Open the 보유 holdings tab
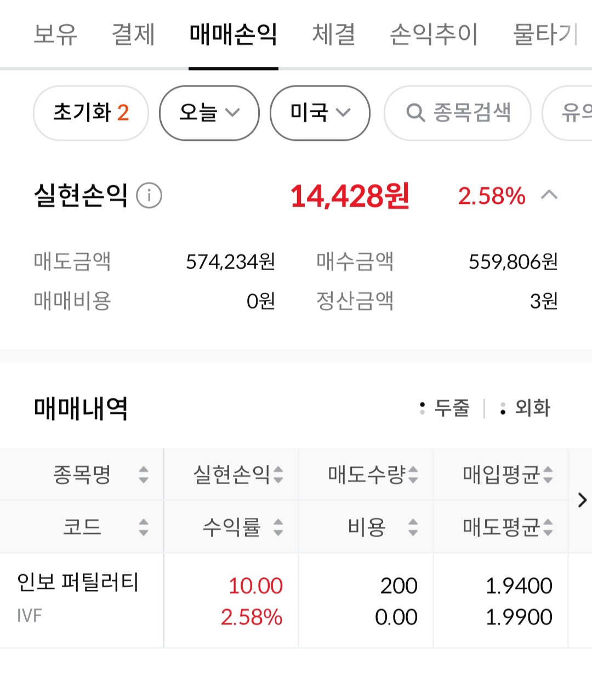Image resolution: width=592 pixels, height=700 pixels. [55, 34]
